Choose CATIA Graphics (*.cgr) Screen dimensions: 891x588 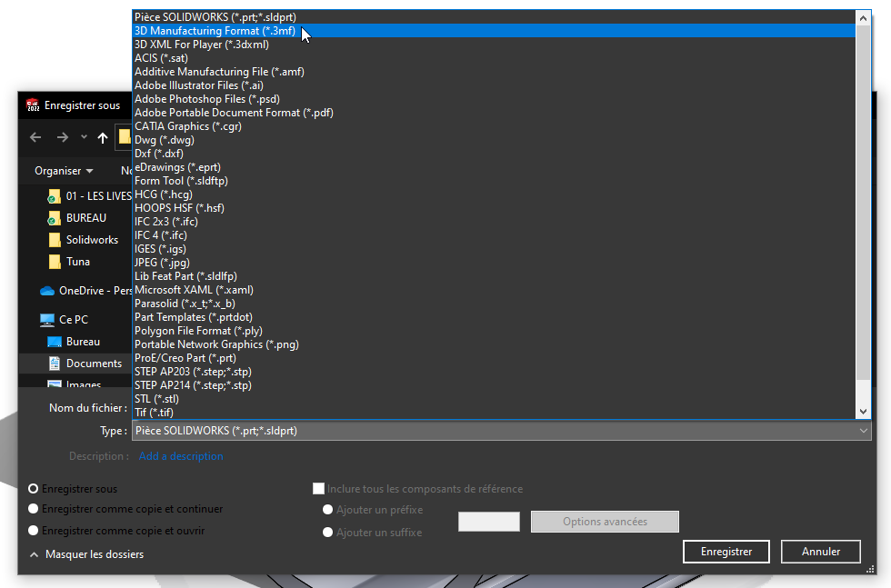(x=494, y=126)
